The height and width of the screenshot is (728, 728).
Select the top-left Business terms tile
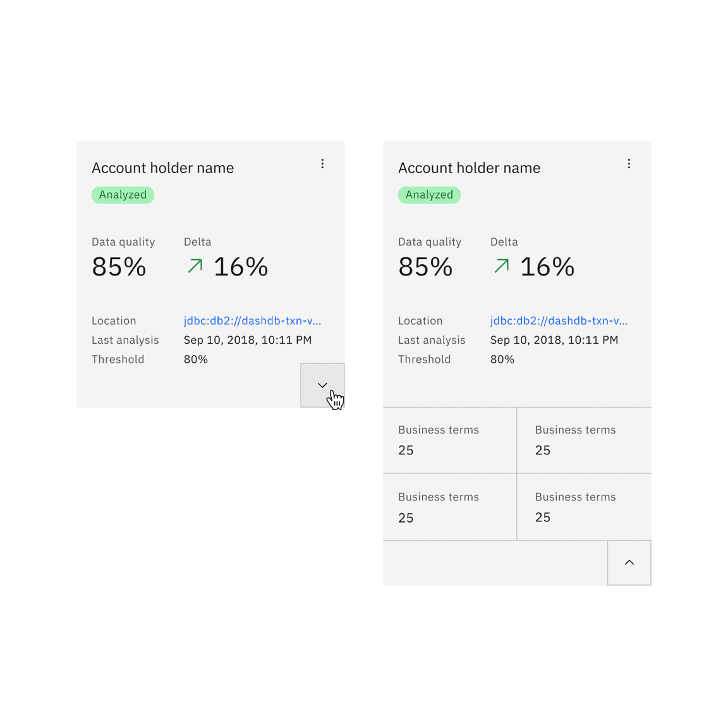[449, 440]
